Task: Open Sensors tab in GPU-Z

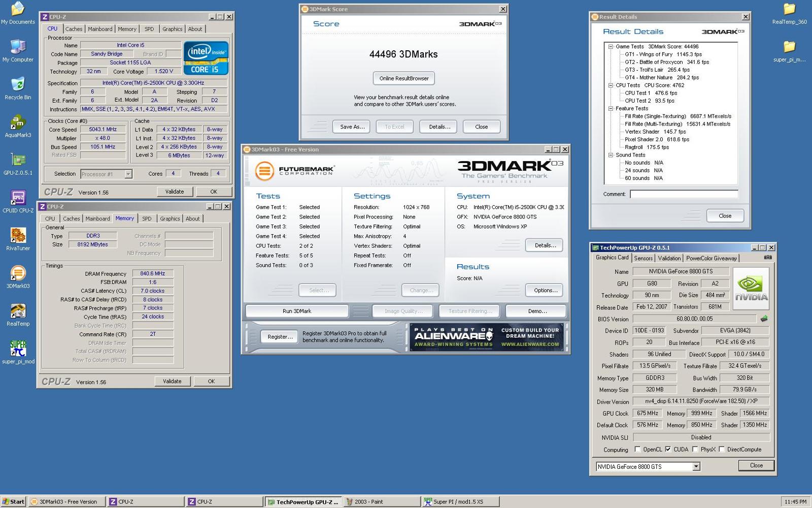Action: pos(643,258)
